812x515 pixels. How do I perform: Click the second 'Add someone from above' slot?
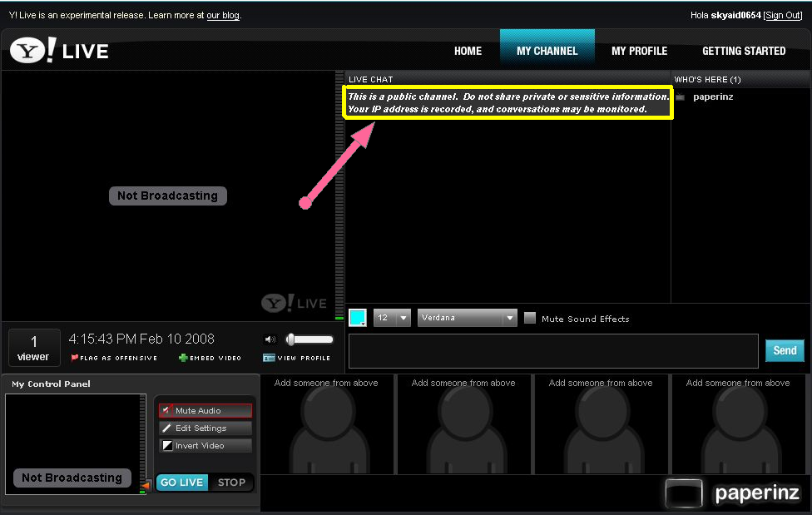coord(463,423)
